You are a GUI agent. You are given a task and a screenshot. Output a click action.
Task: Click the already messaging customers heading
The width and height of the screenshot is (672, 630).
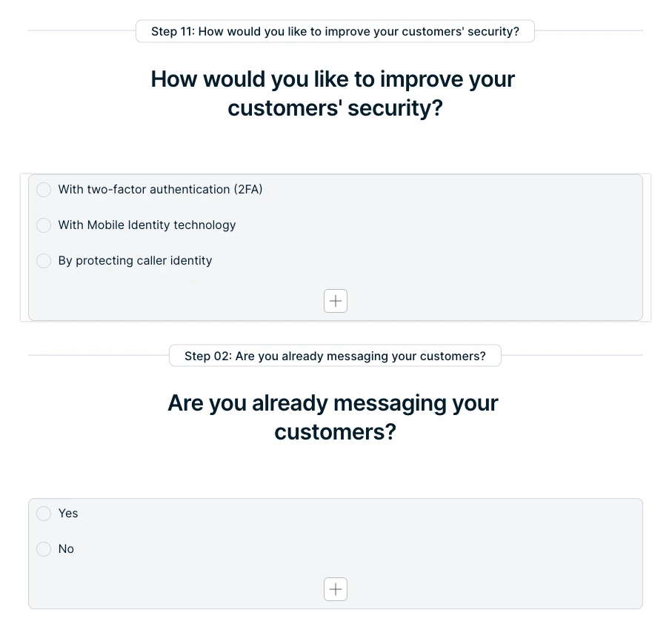coord(333,417)
